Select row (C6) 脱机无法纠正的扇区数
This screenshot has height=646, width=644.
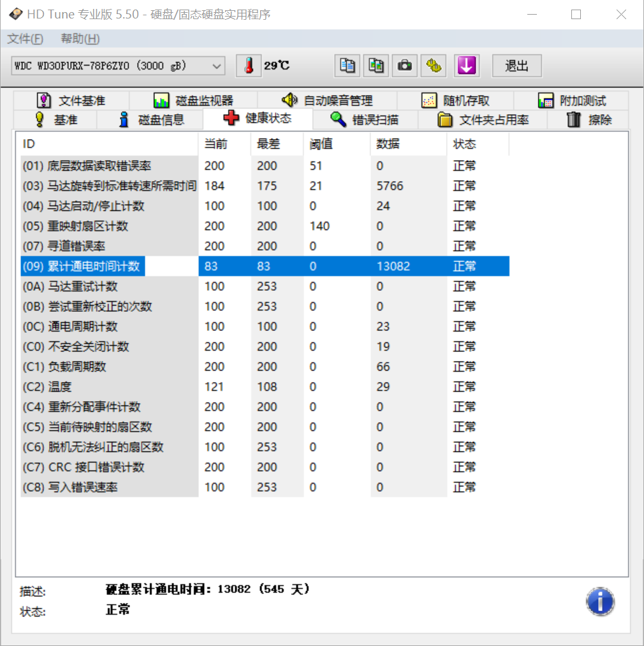click(265, 447)
